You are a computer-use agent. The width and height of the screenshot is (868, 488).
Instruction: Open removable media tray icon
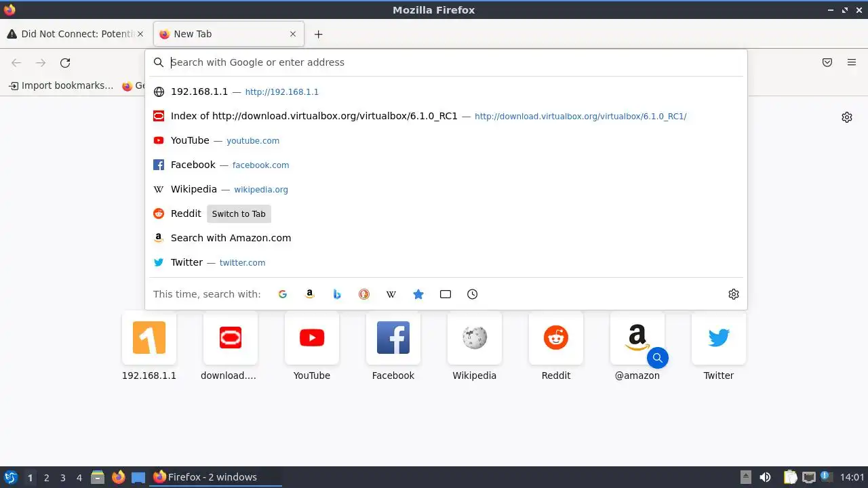pyautogui.click(x=745, y=477)
